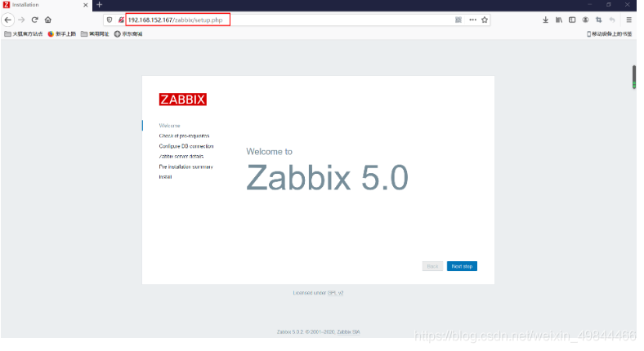Click the page vertical scrollbar thumb
Viewport: 644px width, 351px height.
pyautogui.click(x=634, y=77)
